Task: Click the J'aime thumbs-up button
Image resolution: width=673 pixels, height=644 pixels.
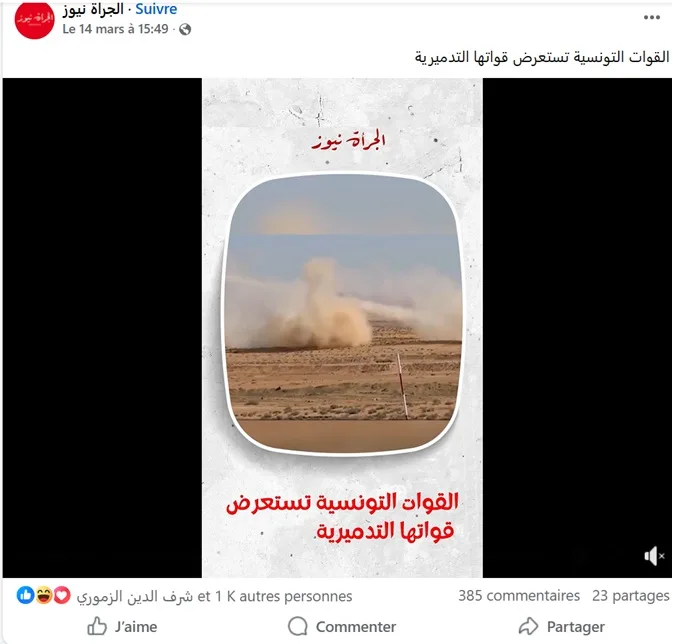Action: 122,627
